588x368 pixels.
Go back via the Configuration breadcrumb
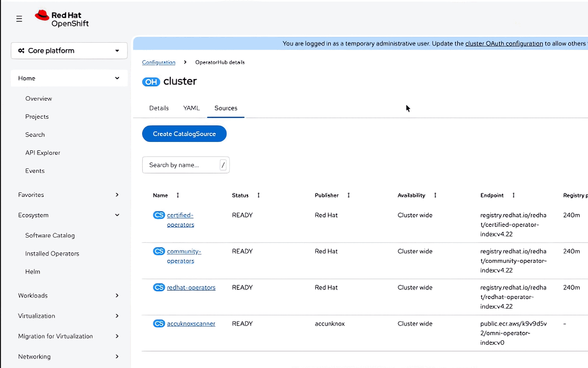[159, 62]
